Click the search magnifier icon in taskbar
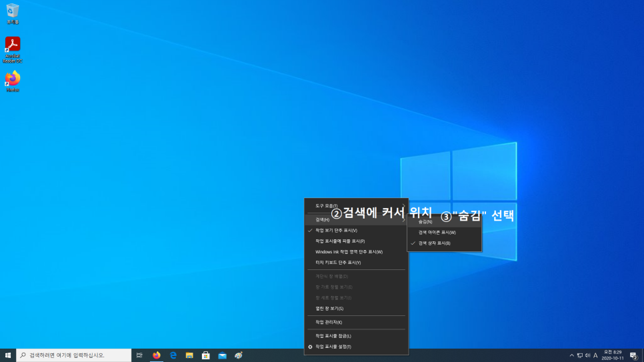 (23, 355)
